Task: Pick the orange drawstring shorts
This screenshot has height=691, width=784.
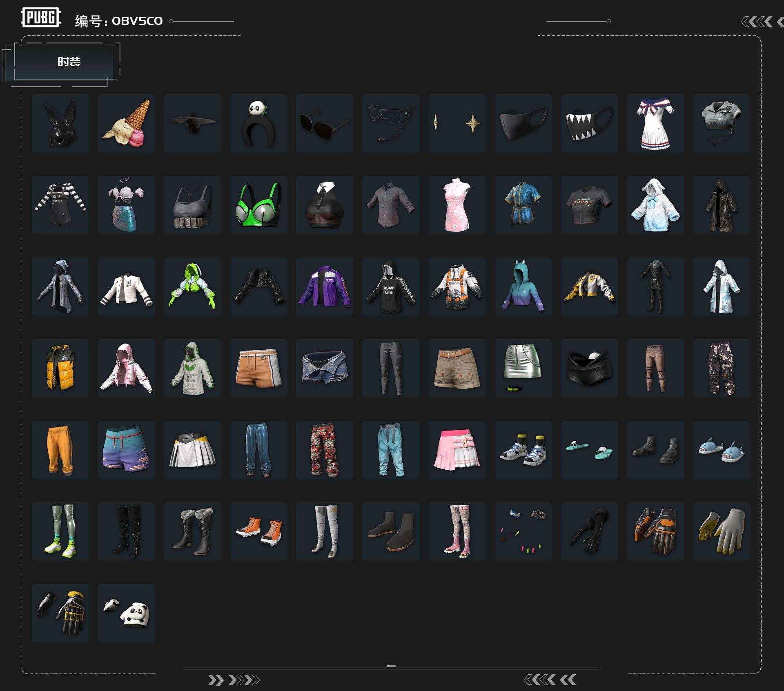Action: coord(258,368)
